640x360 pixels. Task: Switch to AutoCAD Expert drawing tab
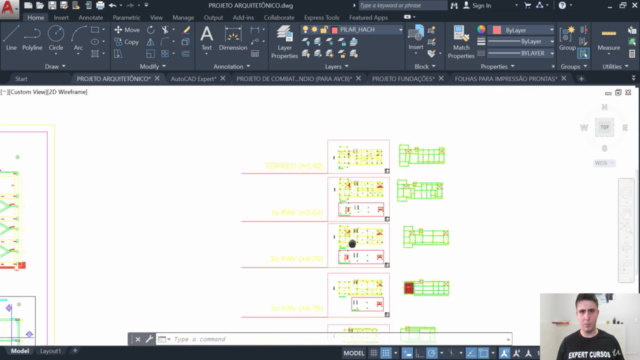click(x=193, y=78)
